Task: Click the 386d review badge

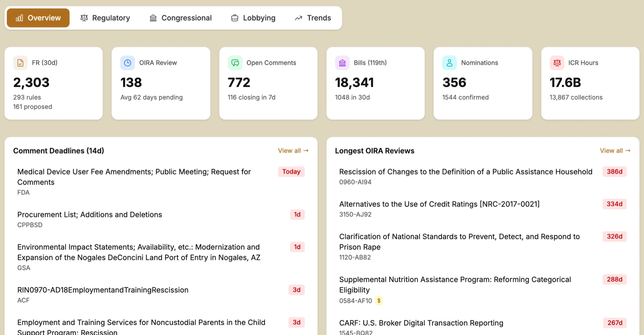Action: coord(615,172)
